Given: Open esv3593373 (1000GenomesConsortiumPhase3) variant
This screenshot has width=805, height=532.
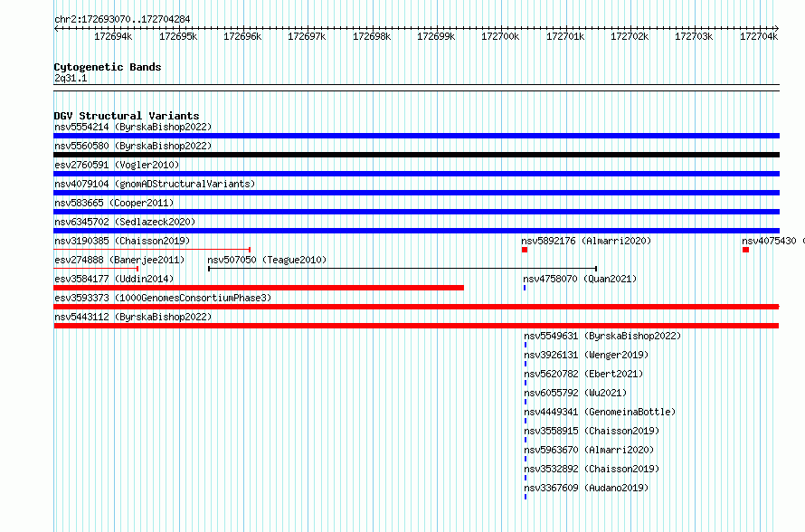Looking at the screenshot, I should pyautogui.click(x=163, y=298).
